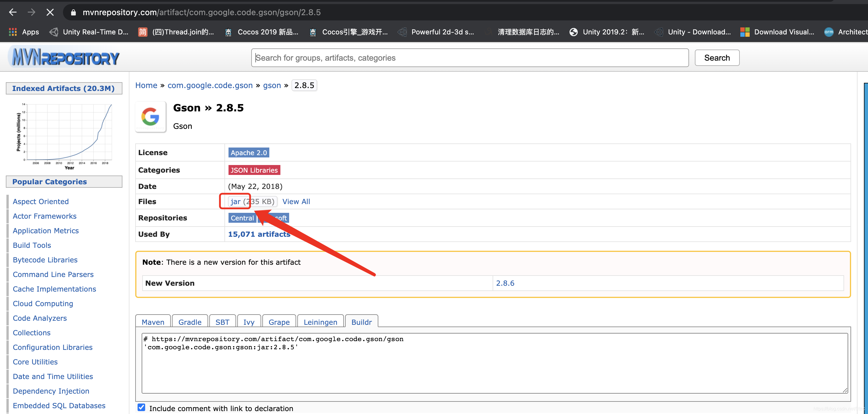Click the address bar URL
868x414 pixels.
[x=201, y=13]
